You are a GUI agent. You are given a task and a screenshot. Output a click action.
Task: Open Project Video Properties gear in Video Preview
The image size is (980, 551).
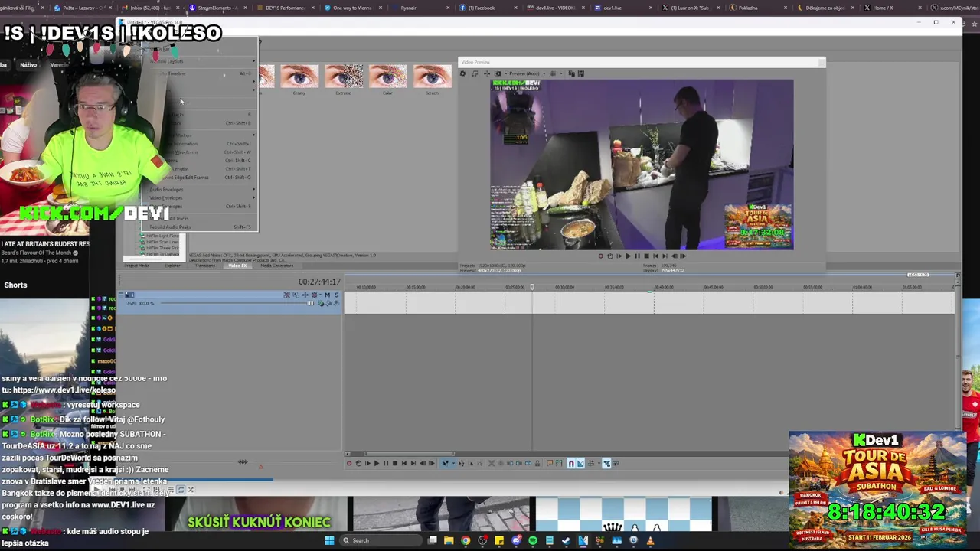point(462,73)
